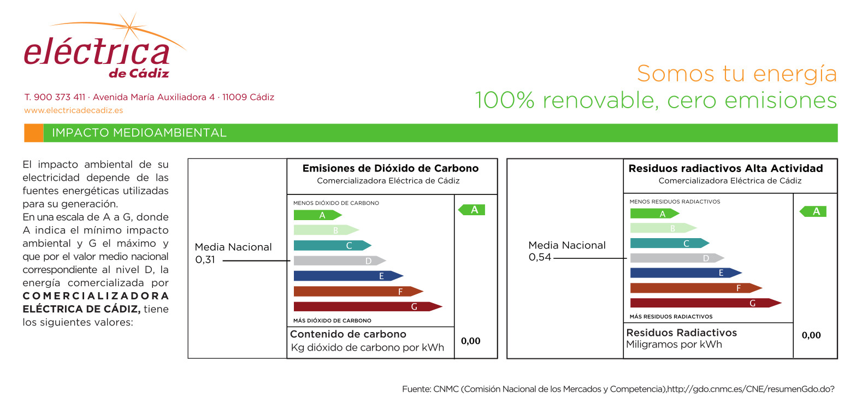This screenshot has width=868, height=414.
Task: Click the A rating arrow for carbon emissions
Action: (471, 210)
